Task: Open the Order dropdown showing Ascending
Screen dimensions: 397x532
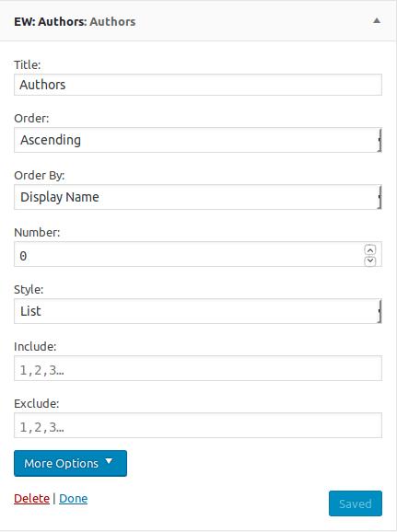Action: pyautogui.click(x=198, y=140)
